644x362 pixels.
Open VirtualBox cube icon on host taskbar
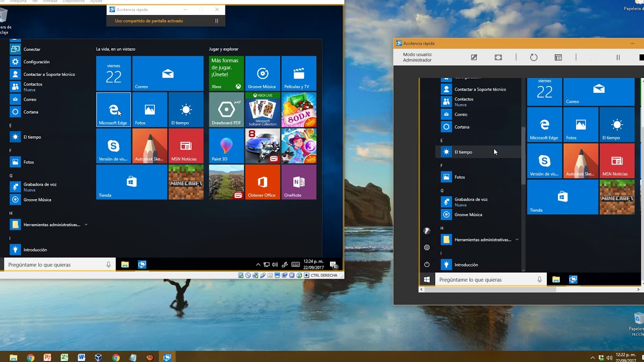coord(99,357)
